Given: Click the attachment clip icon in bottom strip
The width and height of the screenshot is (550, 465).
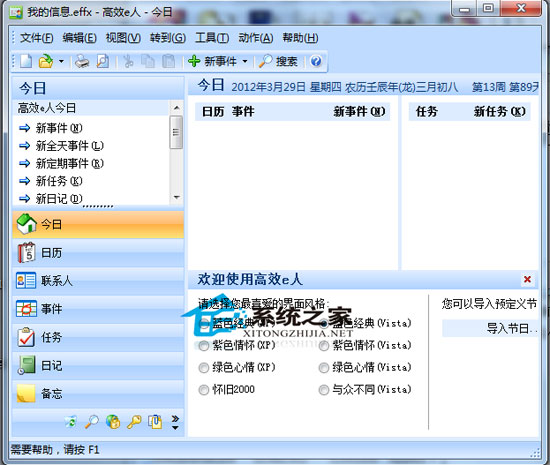Looking at the screenshot, I should click(155, 422).
